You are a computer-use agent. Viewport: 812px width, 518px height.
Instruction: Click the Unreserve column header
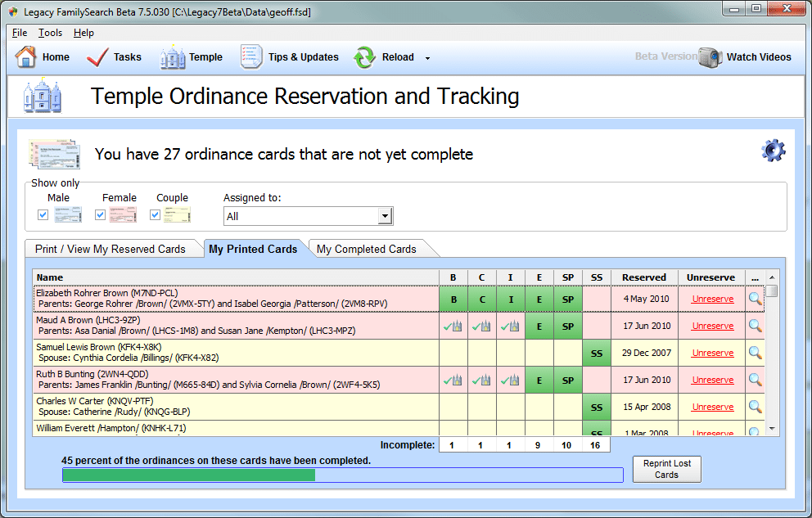click(711, 277)
